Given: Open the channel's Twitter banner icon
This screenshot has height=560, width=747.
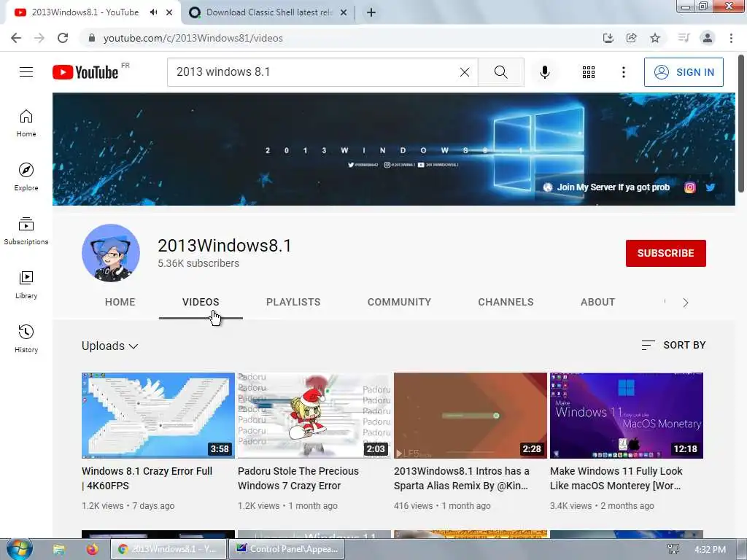Looking at the screenshot, I should (711, 187).
